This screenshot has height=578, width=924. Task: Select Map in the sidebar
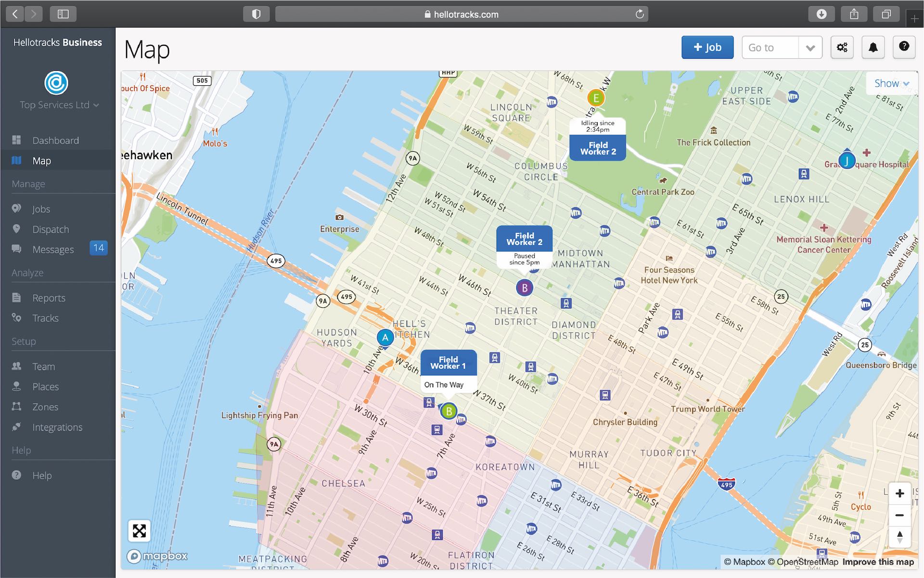41,160
